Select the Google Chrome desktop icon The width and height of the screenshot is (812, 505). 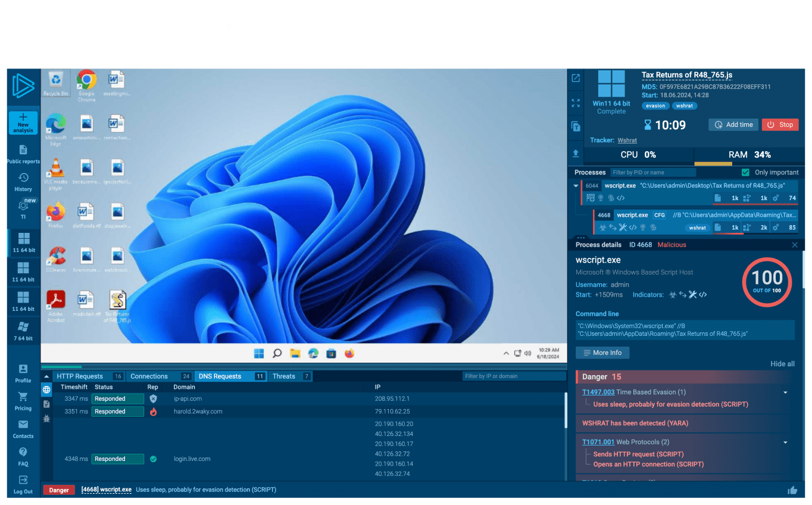[86, 86]
